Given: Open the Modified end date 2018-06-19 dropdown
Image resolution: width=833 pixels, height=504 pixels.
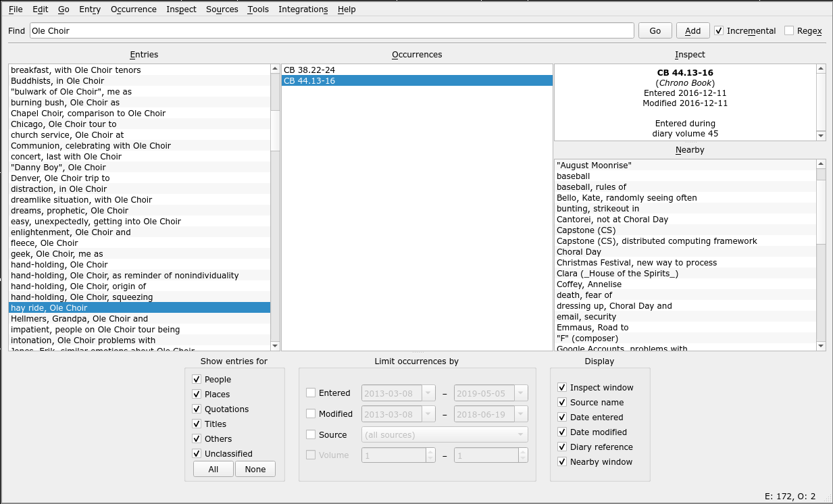Looking at the screenshot, I should (521, 414).
